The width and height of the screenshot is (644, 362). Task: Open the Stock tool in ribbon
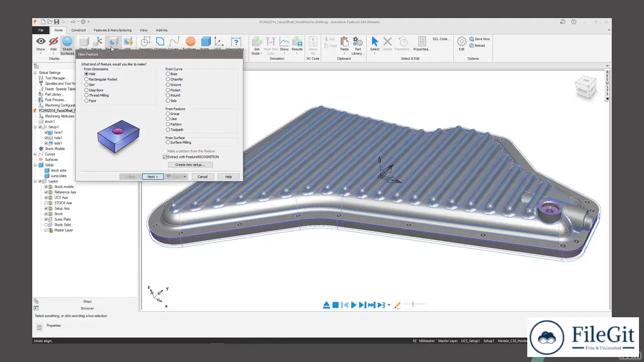click(x=84, y=42)
